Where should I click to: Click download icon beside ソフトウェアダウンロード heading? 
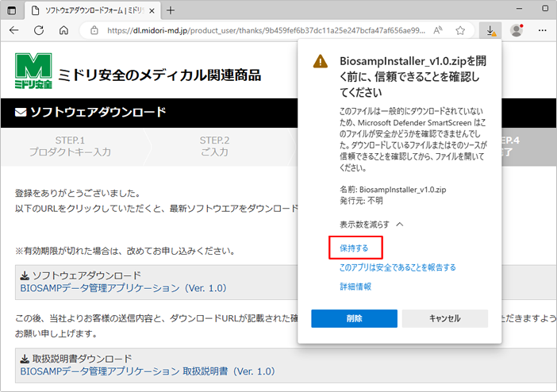[25, 276]
